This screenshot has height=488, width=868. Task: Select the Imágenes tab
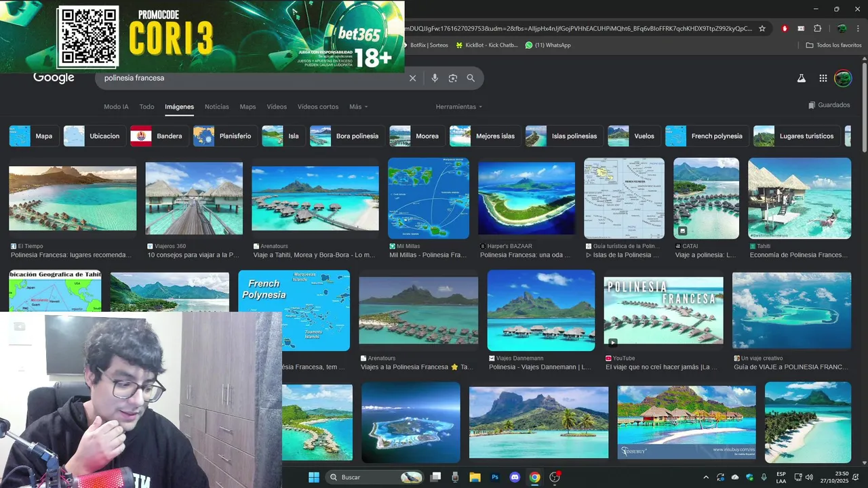[x=179, y=106]
